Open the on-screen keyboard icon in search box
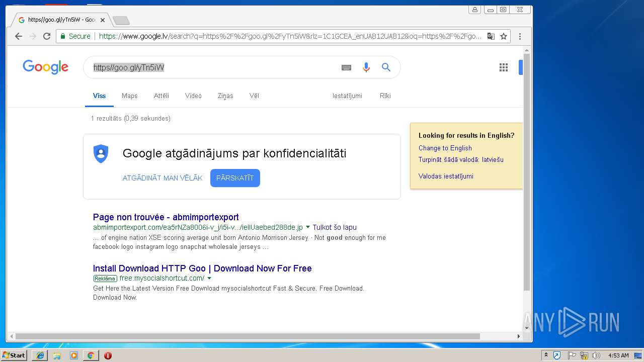The width and height of the screenshot is (644, 362). point(346,67)
